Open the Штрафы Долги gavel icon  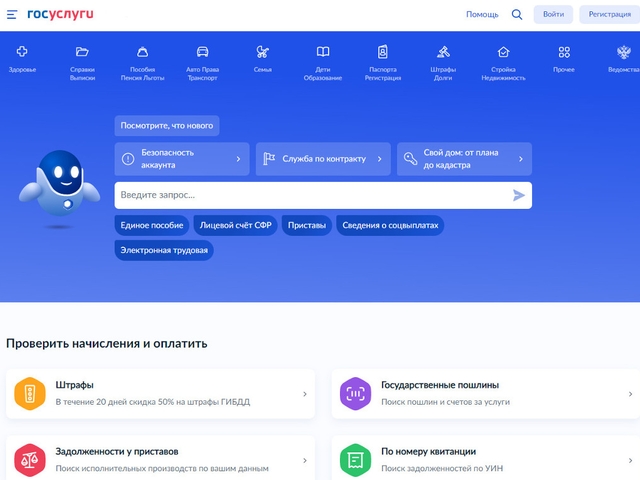443,52
